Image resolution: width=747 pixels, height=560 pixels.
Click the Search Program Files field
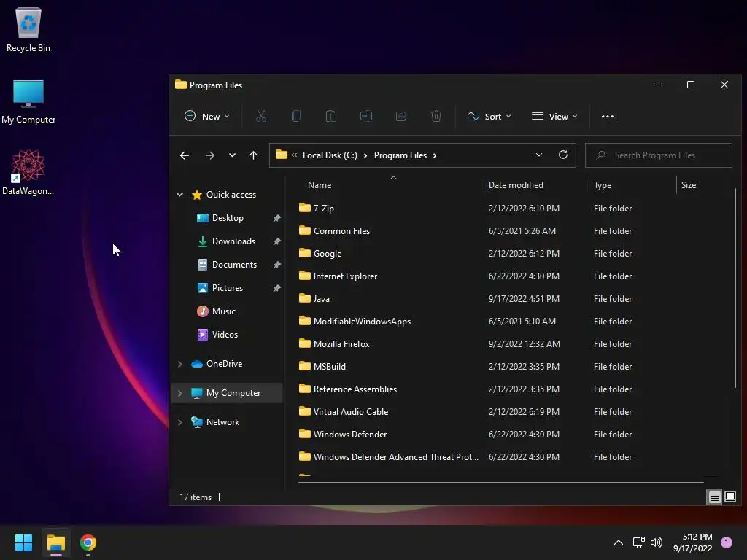(659, 155)
